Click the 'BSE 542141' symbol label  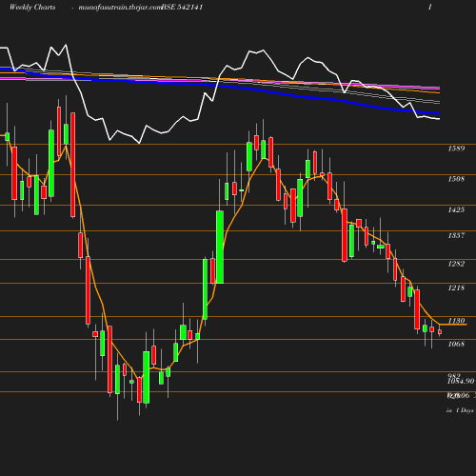pos(182,8)
